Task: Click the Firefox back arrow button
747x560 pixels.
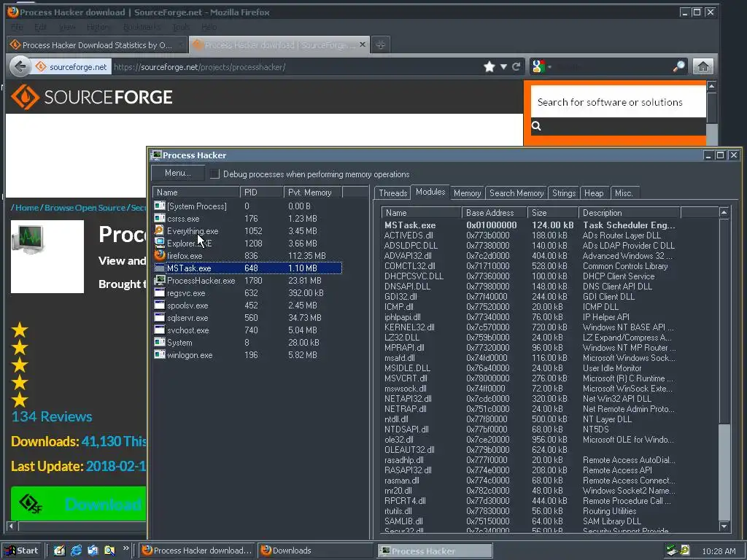Action: point(20,66)
